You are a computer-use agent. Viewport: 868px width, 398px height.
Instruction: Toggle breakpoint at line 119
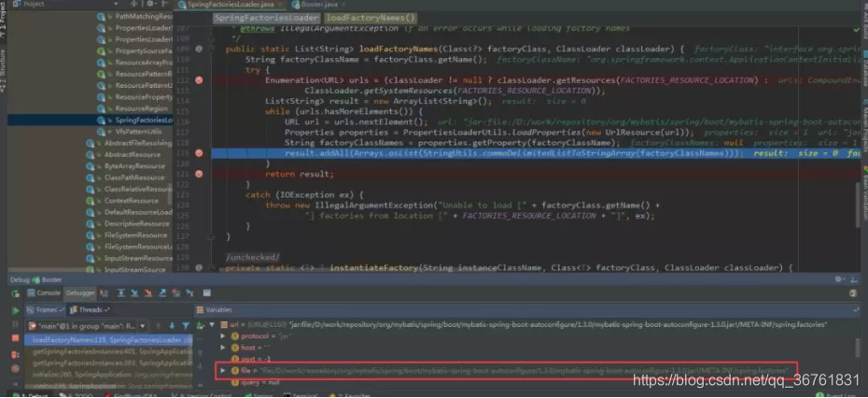(x=200, y=152)
